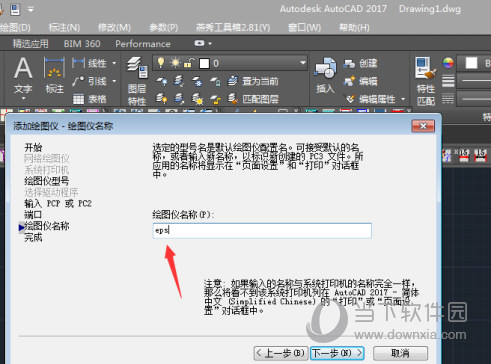Open the 参数(P) menu

pos(164,27)
